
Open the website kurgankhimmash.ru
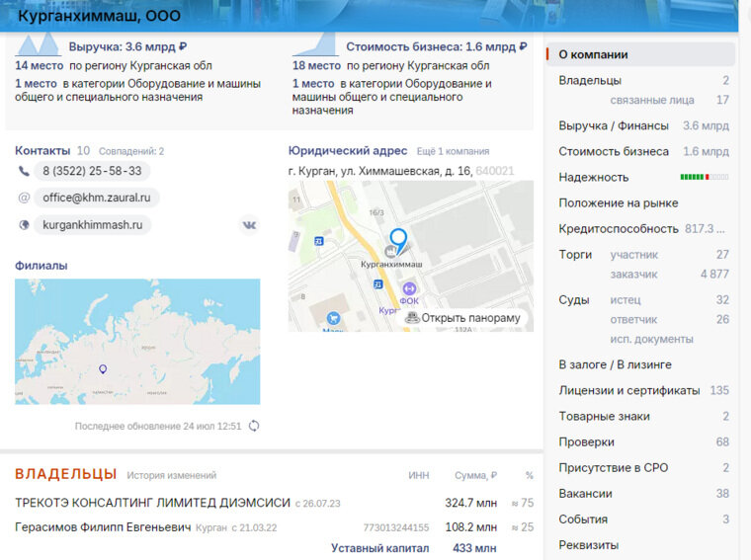(x=93, y=225)
